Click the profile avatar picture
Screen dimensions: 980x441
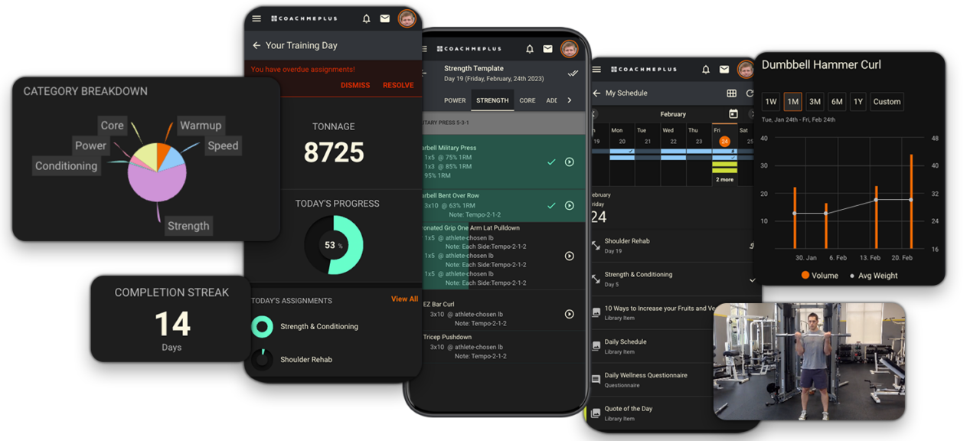[407, 18]
